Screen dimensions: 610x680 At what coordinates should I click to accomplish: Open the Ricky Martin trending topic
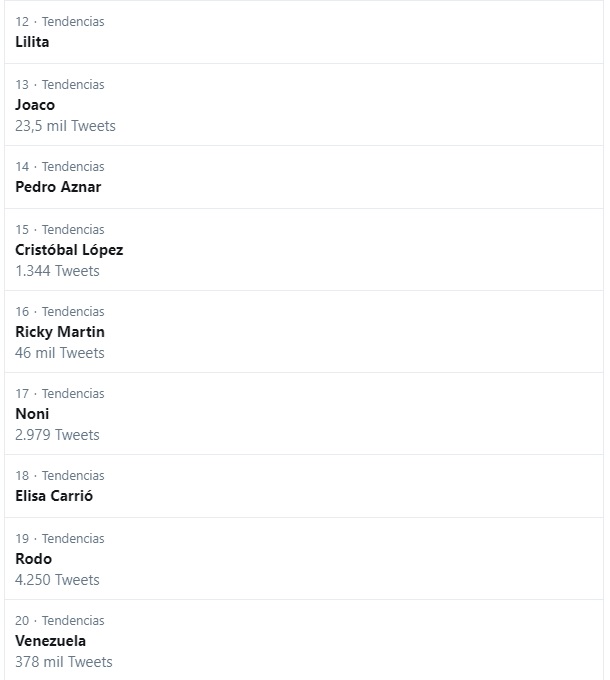[60, 332]
